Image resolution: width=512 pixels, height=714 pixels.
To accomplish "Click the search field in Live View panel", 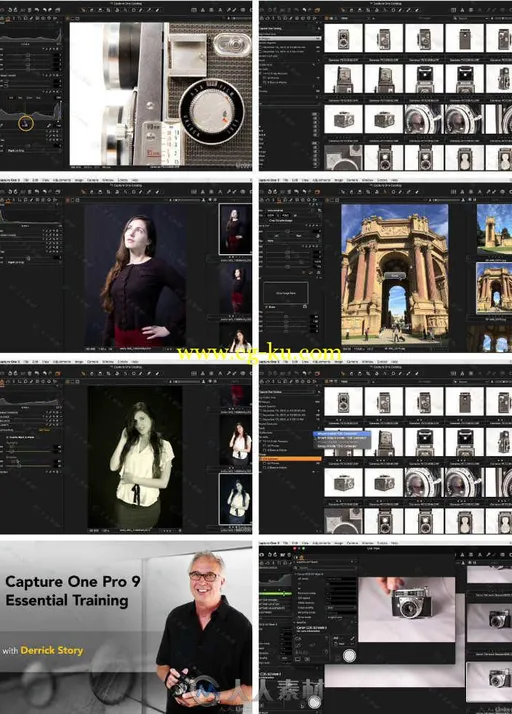I will pos(326,568).
